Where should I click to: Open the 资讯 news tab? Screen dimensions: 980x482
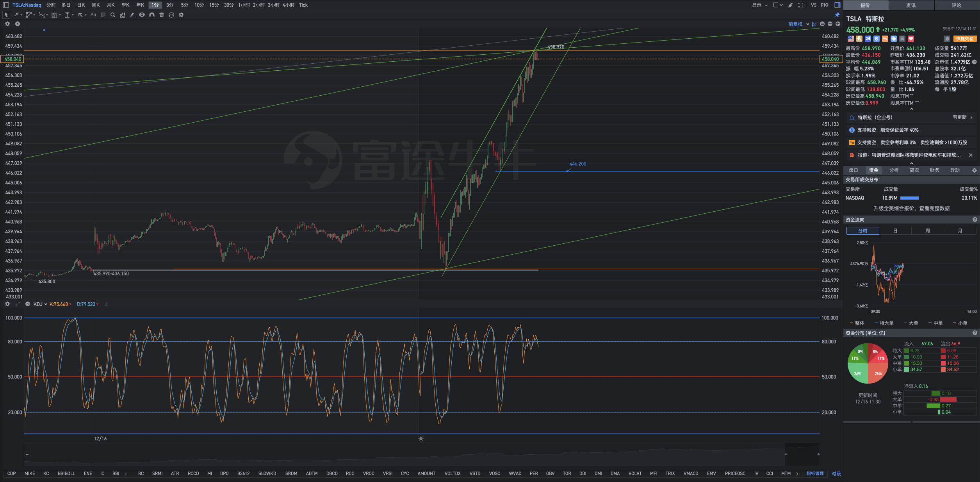pyautogui.click(x=911, y=5)
